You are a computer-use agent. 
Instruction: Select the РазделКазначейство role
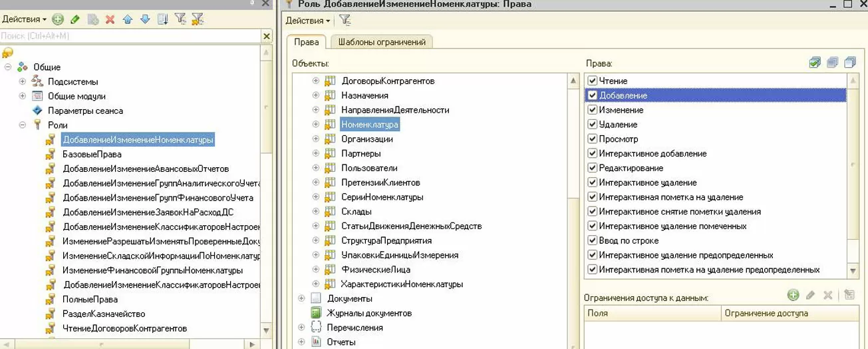point(103,314)
